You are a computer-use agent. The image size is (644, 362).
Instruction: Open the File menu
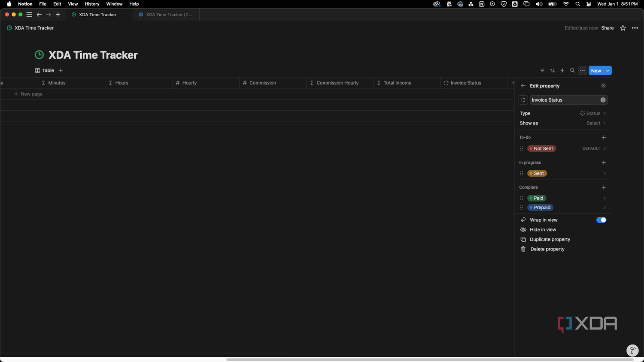(x=43, y=4)
